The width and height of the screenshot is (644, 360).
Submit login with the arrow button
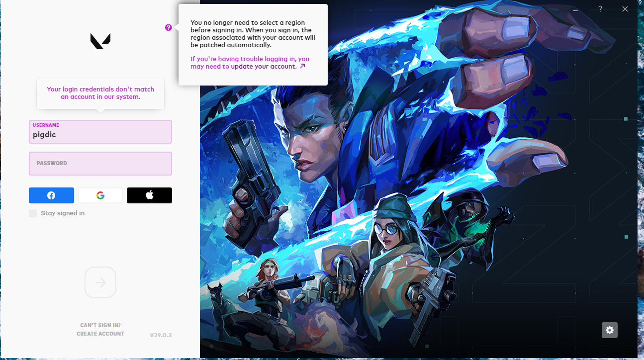point(100,282)
